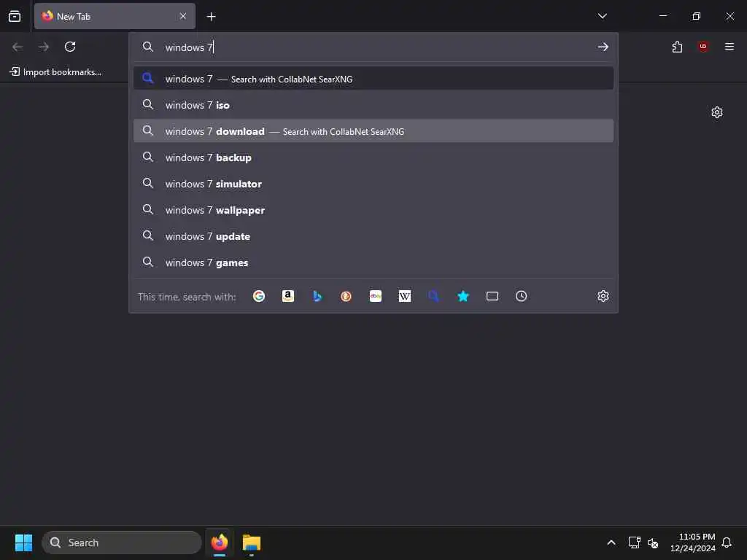This screenshot has height=560, width=747.
Task: Open the Firefox hamburger menu
Action: [729, 46]
